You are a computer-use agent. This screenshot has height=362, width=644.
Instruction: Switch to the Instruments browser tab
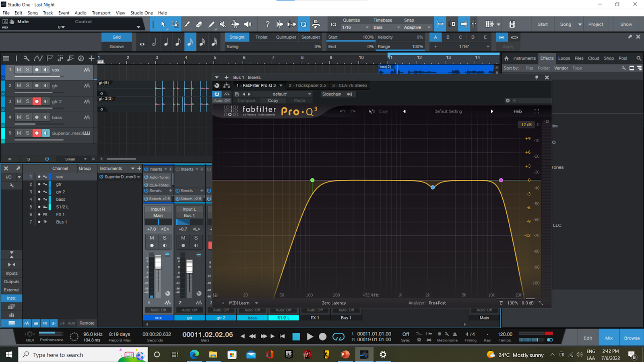point(524,58)
